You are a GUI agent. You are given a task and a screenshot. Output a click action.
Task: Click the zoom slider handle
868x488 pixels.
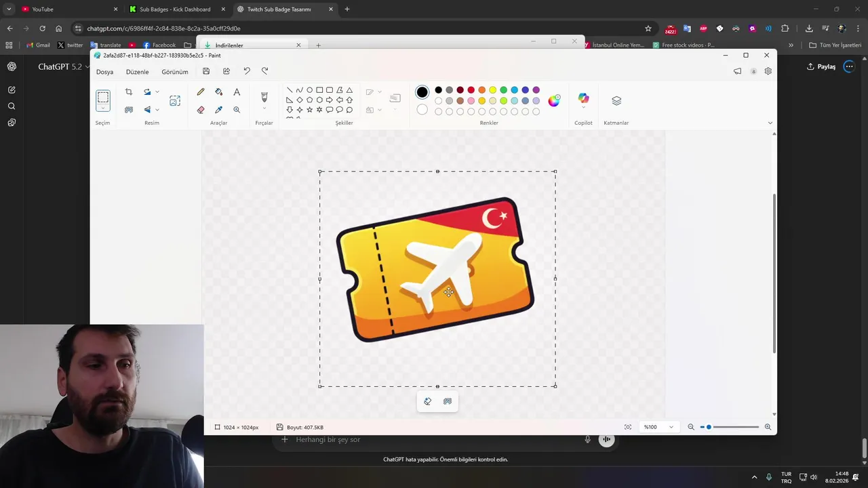(x=709, y=427)
